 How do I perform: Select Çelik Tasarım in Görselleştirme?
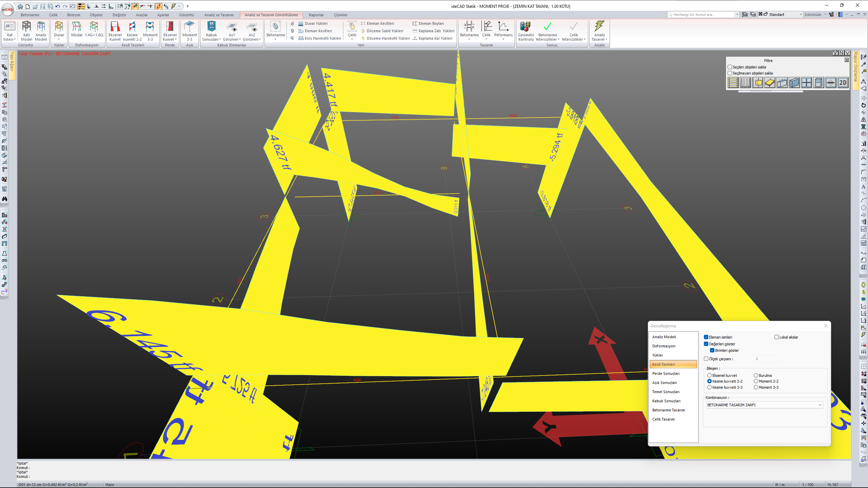coord(673,419)
